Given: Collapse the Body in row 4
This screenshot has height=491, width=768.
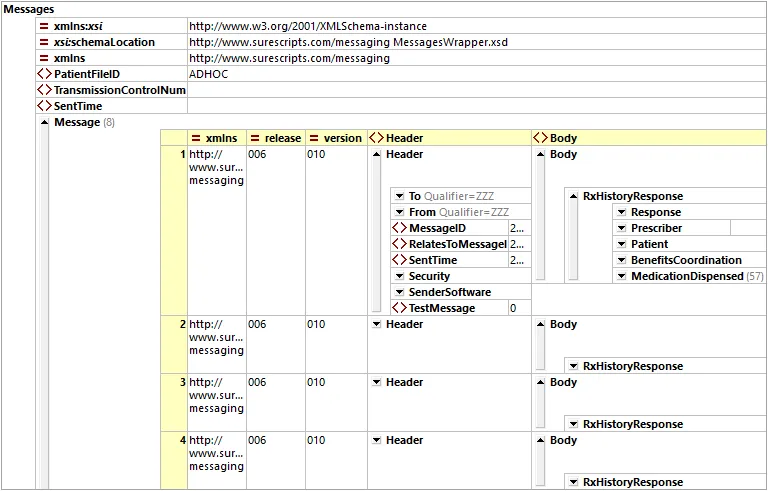Looking at the screenshot, I should point(540,440).
